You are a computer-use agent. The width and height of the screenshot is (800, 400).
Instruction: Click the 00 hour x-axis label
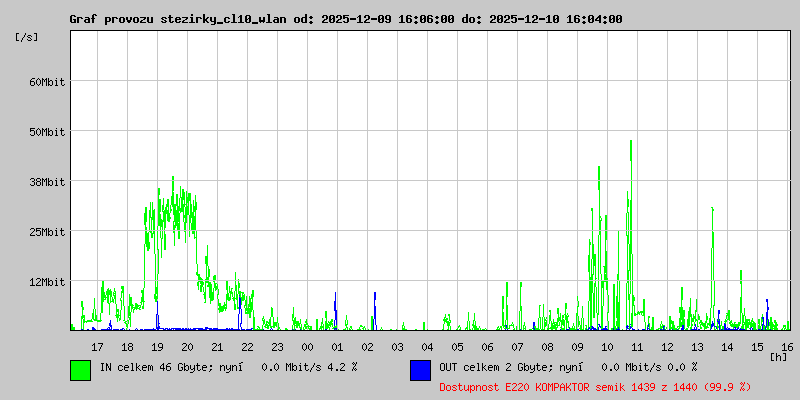[x=307, y=347]
